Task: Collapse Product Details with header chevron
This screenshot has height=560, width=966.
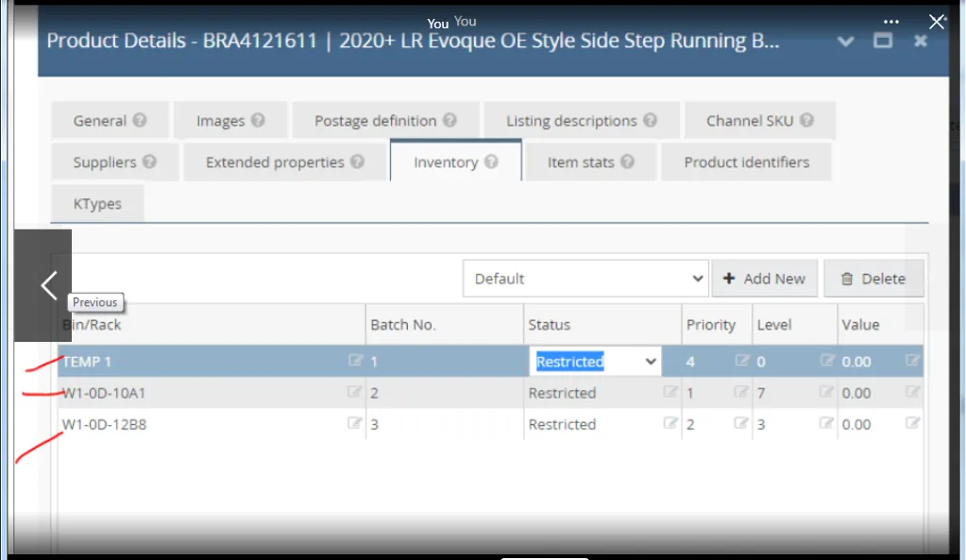Action: [846, 42]
